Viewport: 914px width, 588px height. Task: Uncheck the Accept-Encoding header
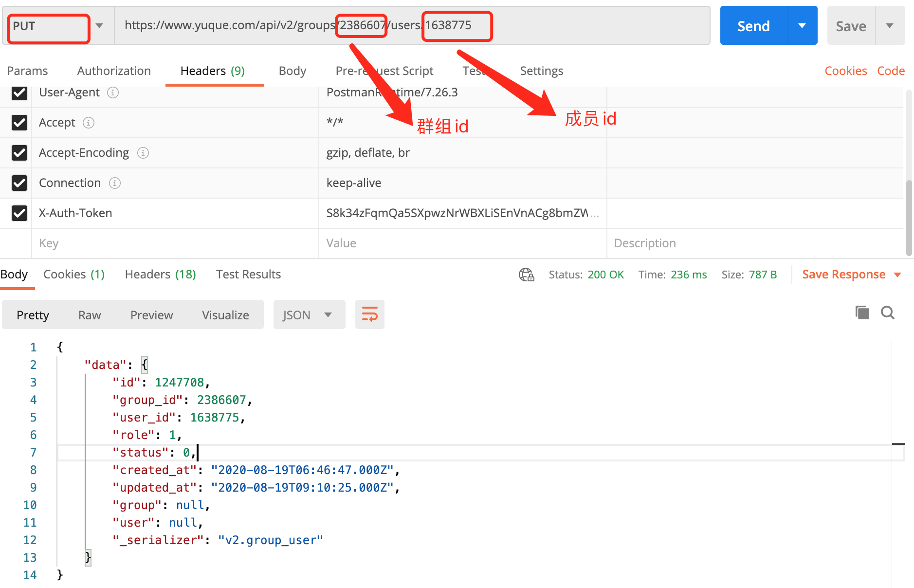click(19, 153)
